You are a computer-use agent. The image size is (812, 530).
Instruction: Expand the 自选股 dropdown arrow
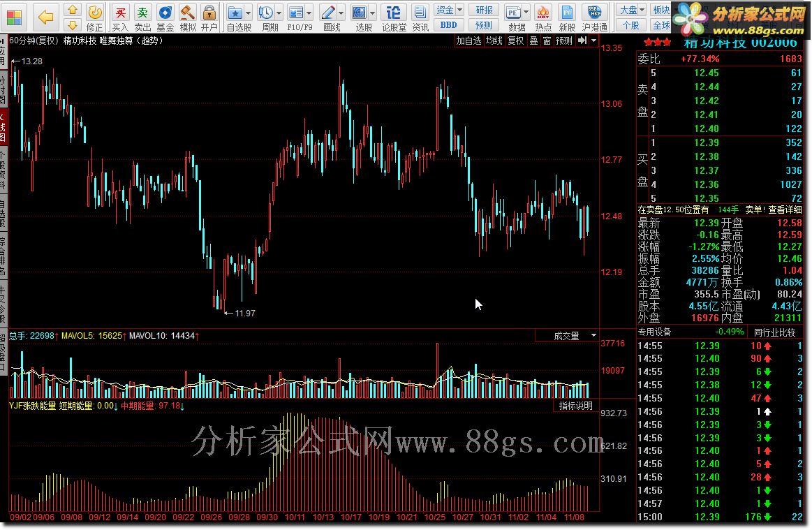(x=248, y=13)
